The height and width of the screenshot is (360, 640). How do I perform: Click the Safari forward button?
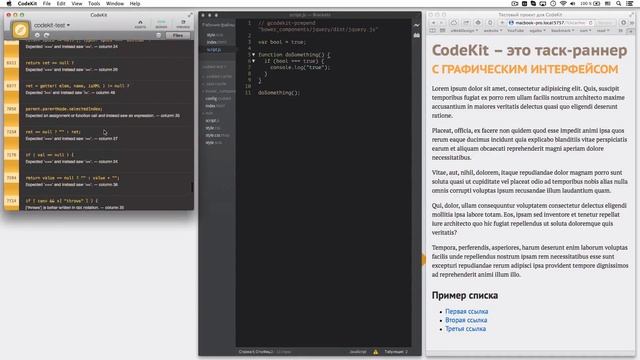pos(442,23)
